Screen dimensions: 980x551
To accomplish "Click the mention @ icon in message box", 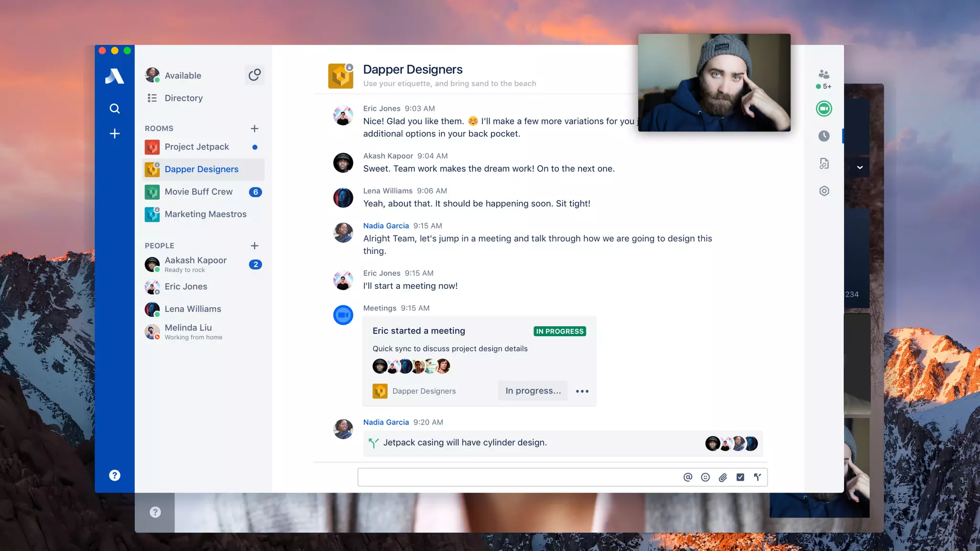I will point(688,477).
